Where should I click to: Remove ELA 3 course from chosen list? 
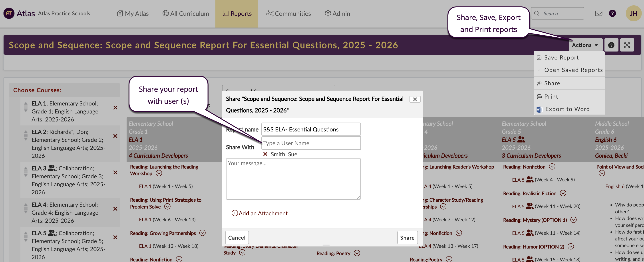point(115,173)
